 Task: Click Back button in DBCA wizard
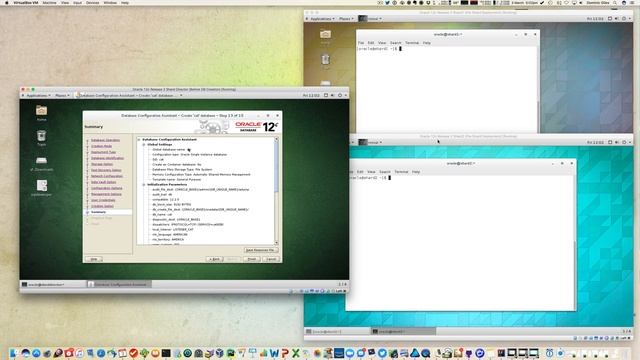[215, 259]
